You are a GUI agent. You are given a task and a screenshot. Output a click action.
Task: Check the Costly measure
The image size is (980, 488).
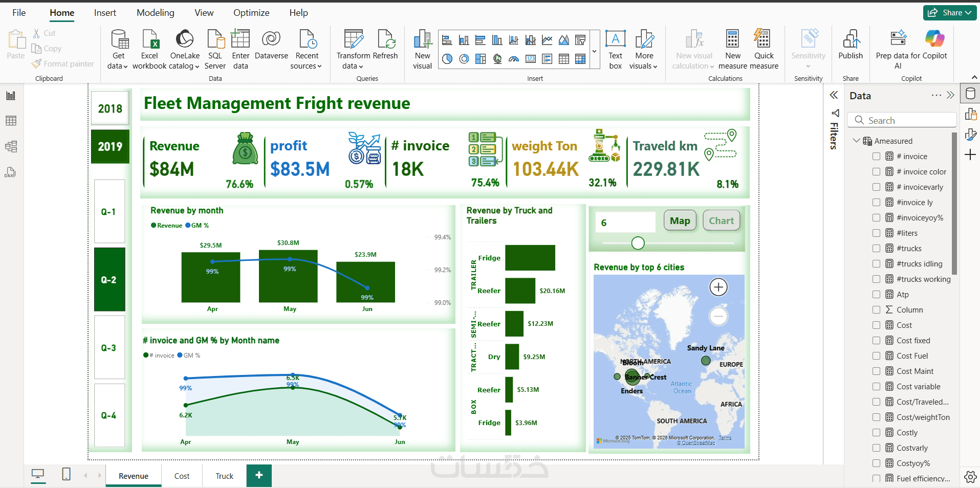877,433
